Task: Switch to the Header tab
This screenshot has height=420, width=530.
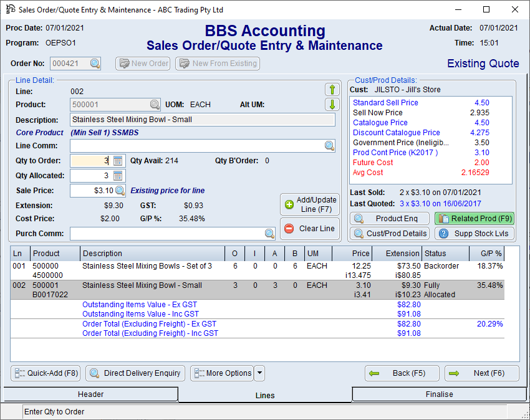Action: pyautogui.click(x=90, y=394)
